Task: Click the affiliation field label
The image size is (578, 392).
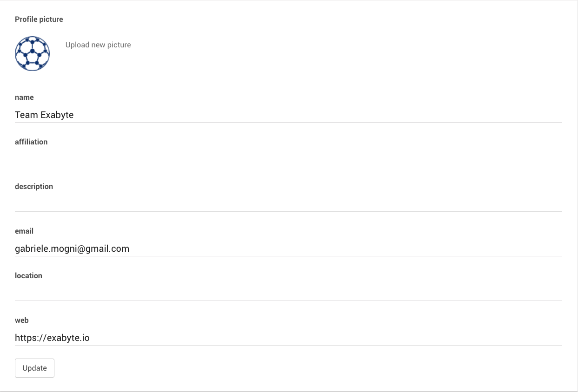Action: (x=31, y=142)
